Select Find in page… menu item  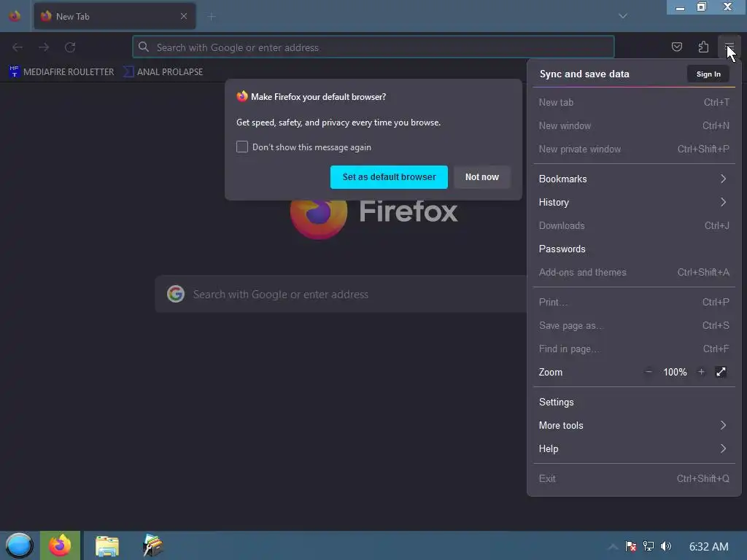(634, 349)
